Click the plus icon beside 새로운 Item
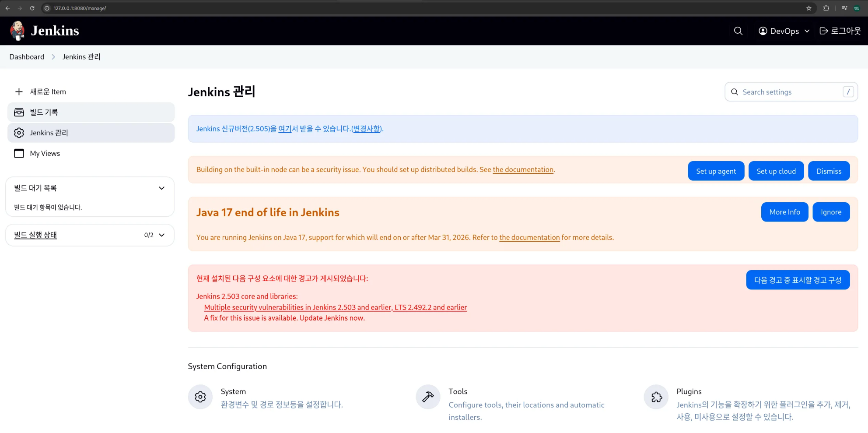The height and width of the screenshot is (433, 868). [x=19, y=92]
